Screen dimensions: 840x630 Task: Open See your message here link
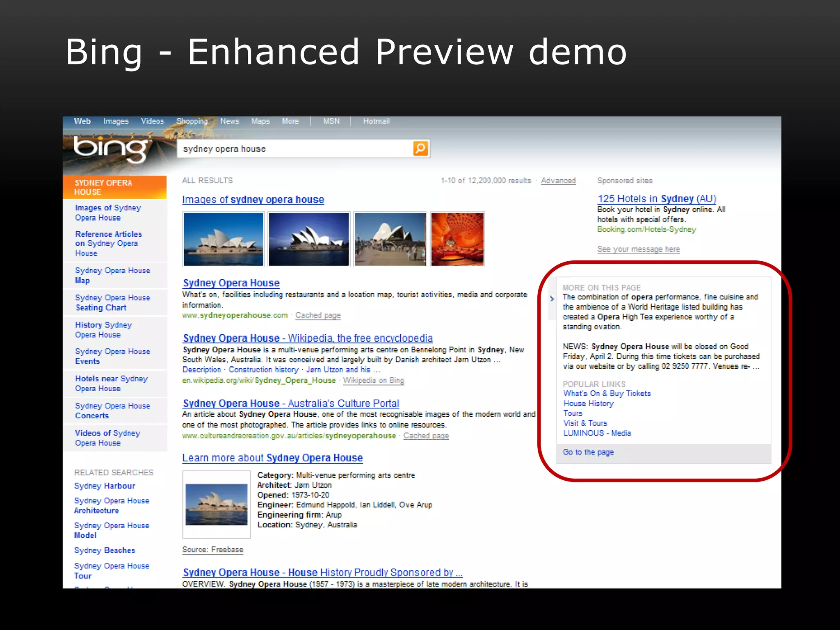(x=638, y=249)
